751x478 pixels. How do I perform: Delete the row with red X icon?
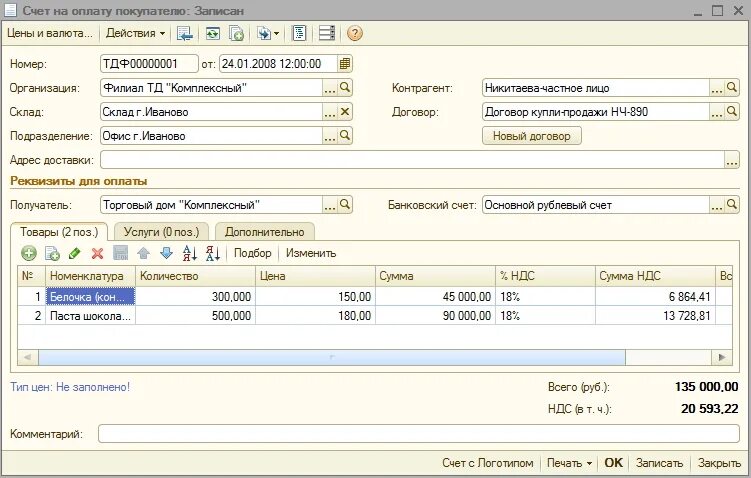pyautogui.click(x=97, y=253)
